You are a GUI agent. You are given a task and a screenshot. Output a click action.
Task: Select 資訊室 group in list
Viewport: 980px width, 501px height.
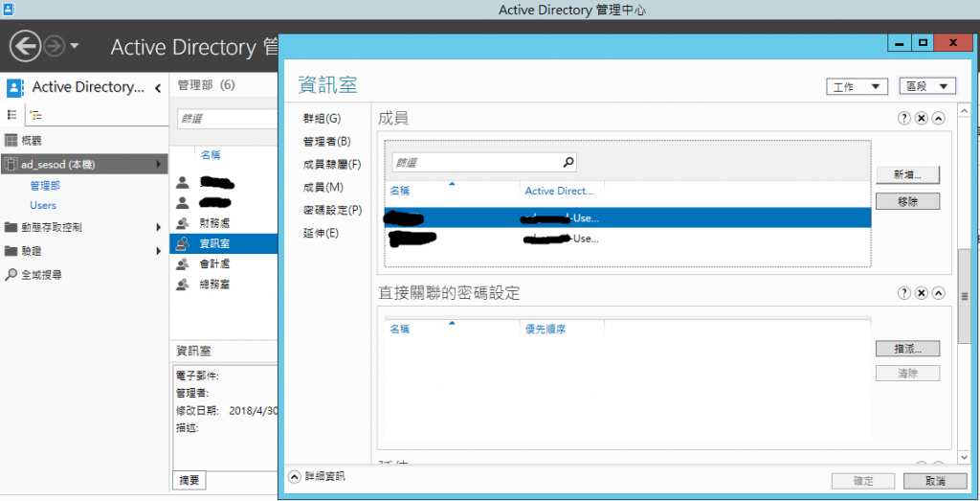tap(223, 243)
